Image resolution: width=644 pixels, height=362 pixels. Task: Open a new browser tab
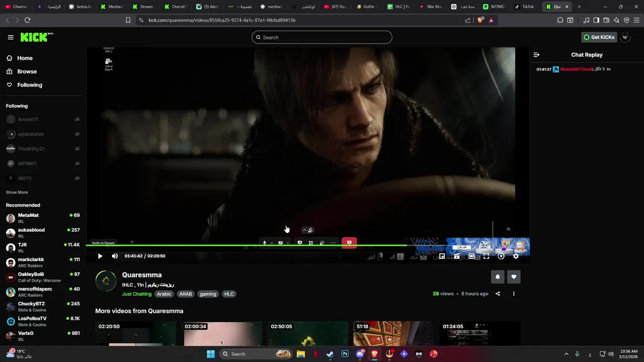(579, 7)
